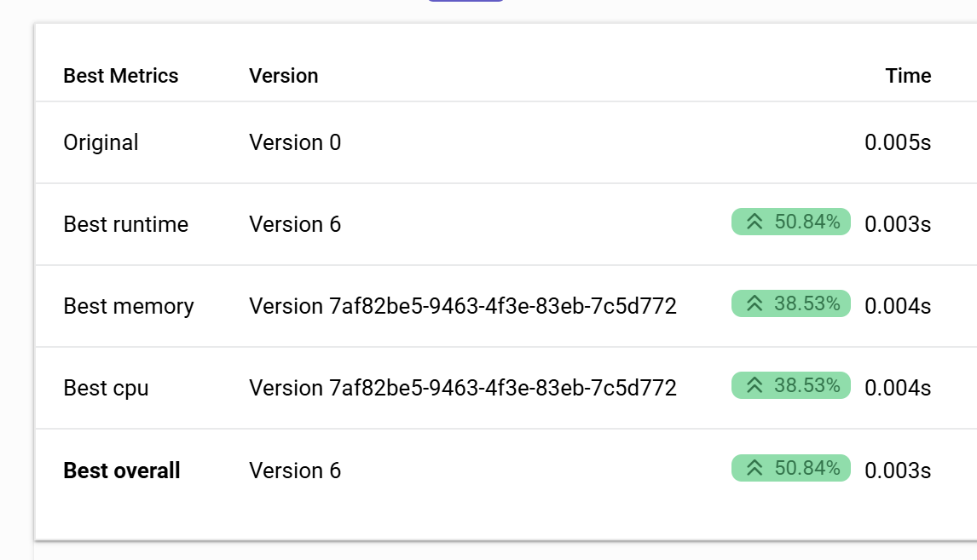Click the 0.003s time in Best runtime row
The width and height of the screenshot is (977, 560).
point(898,224)
